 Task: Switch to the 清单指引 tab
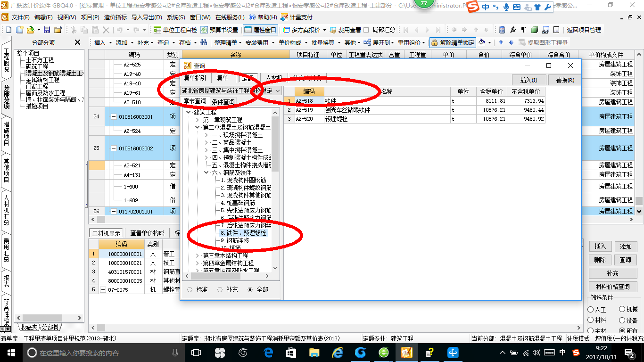click(195, 78)
